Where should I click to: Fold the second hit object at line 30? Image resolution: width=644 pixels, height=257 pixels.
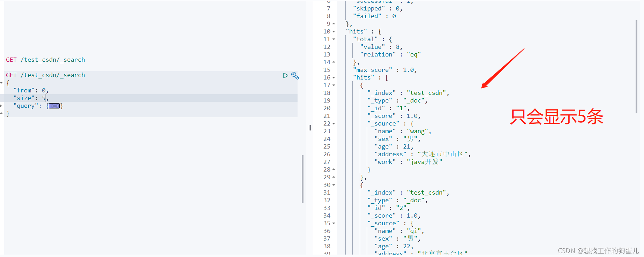tap(334, 185)
